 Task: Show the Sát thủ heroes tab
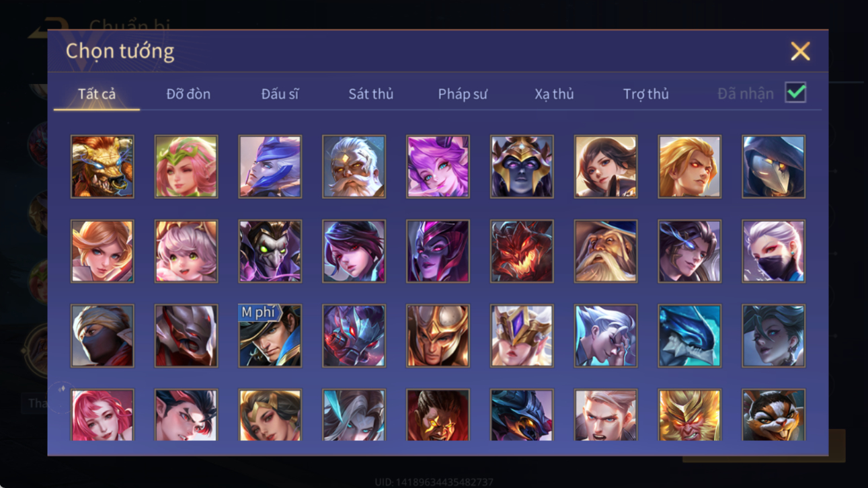(370, 94)
